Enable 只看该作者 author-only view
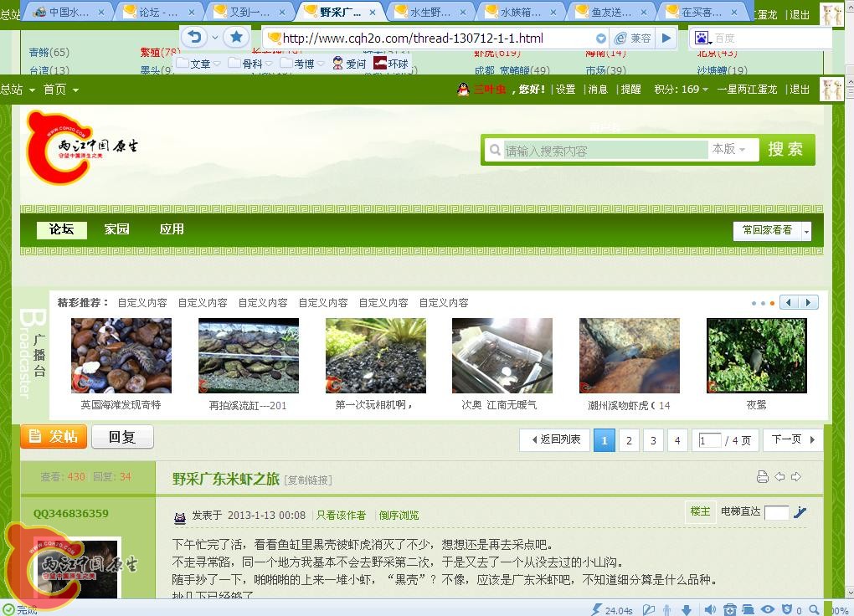This screenshot has width=854, height=616. click(x=341, y=516)
